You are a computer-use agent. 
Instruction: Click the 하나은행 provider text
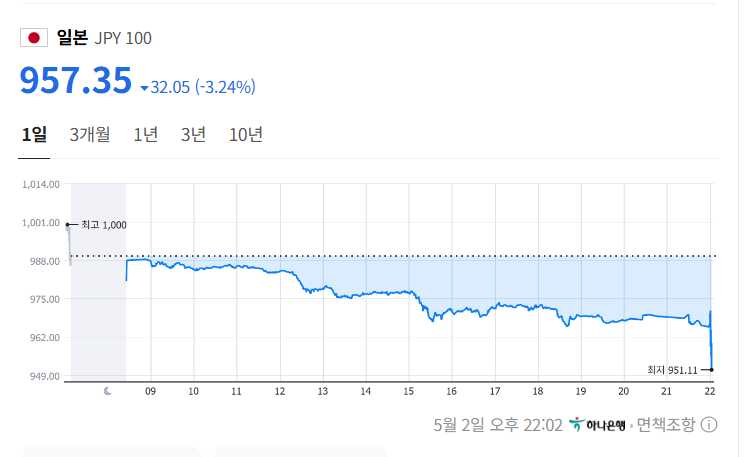click(x=604, y=425)
